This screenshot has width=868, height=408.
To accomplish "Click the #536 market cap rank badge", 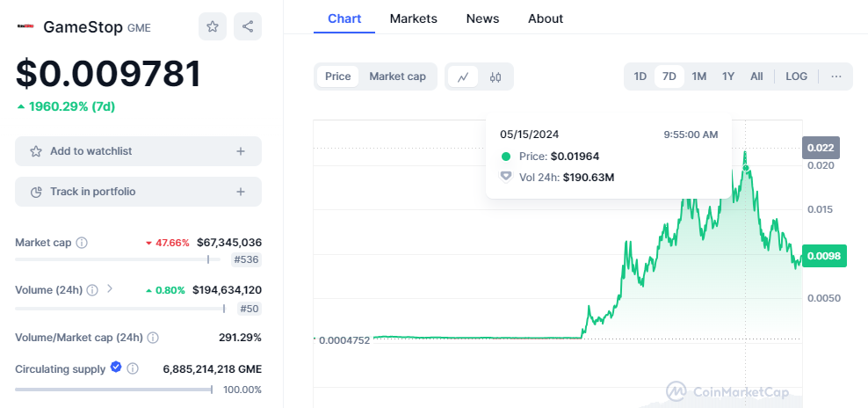I will [x=246, y=259].
